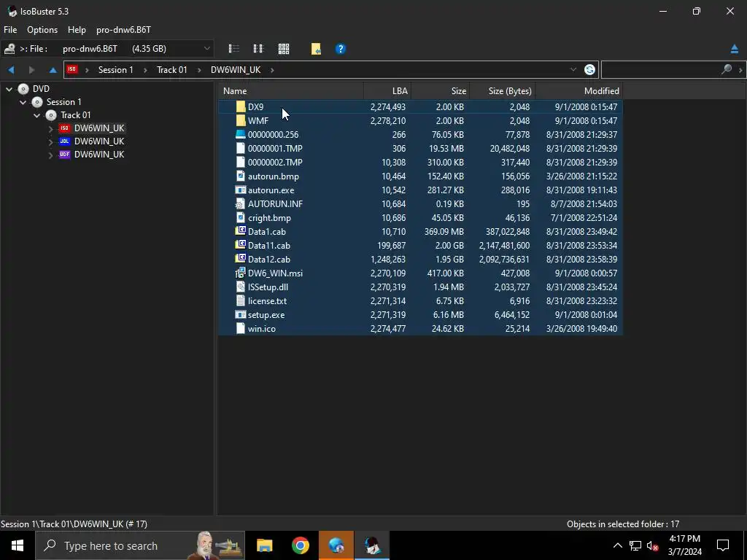
Task: Expand the ISO DW6WIN_UK tree node
Action: (x=50, y=128)
